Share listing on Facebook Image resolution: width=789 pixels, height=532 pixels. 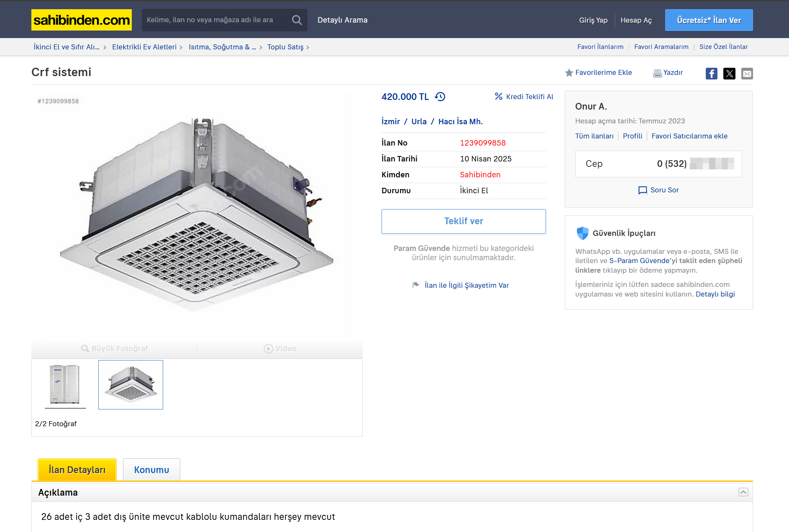[711, 74]
